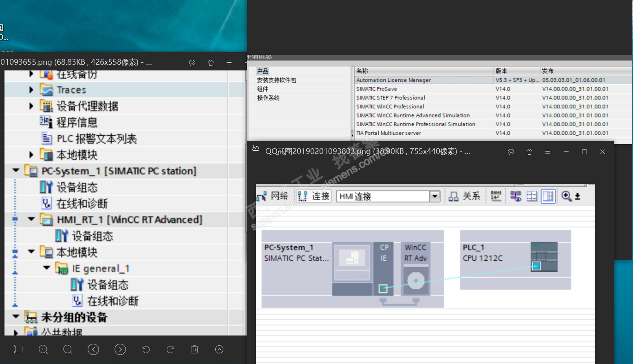The height and width of the screenshot is (364, 633).
Task: Select the Automation License Manager row
Action: [493, 80]
